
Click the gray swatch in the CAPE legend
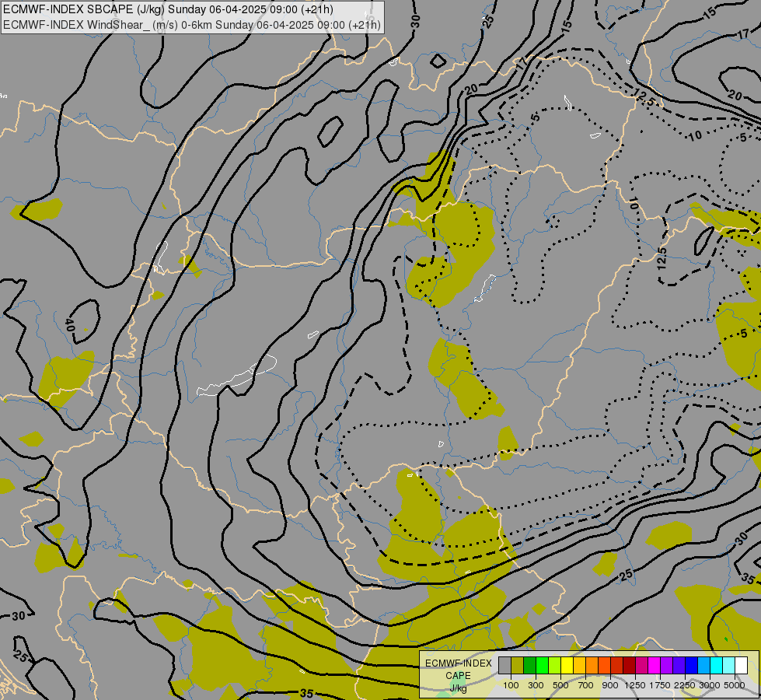[504, 665]
